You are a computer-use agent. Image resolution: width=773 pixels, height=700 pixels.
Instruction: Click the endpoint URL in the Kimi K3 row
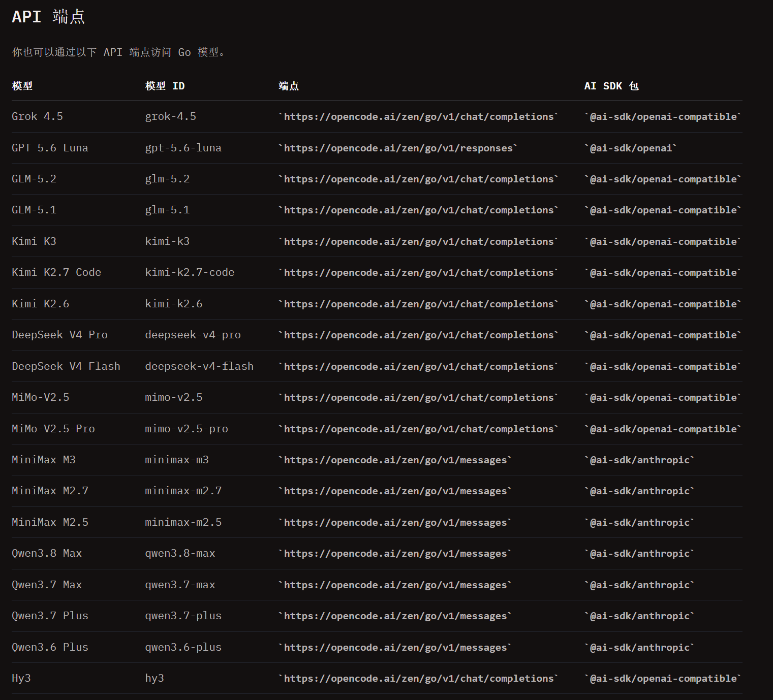418,241
